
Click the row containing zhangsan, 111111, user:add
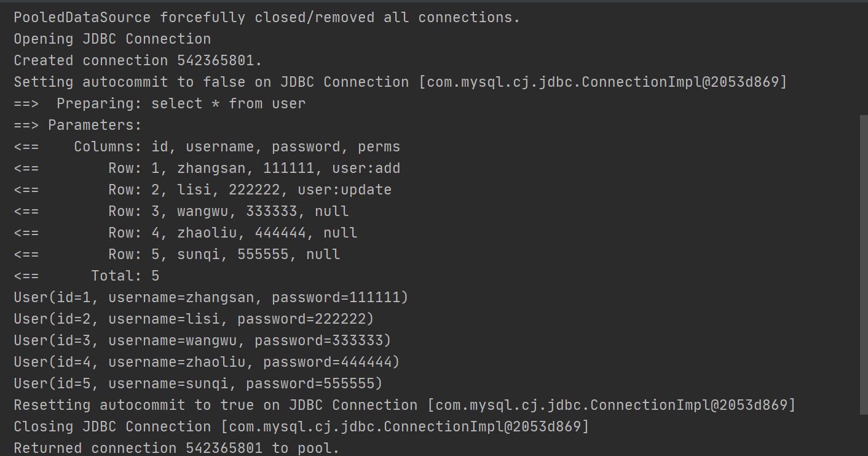(x=207, y=168)
